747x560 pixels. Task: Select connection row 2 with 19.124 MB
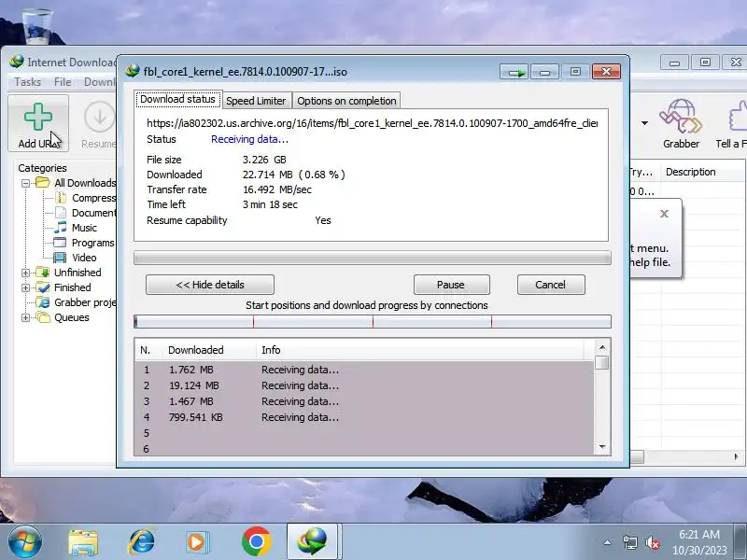364,385
